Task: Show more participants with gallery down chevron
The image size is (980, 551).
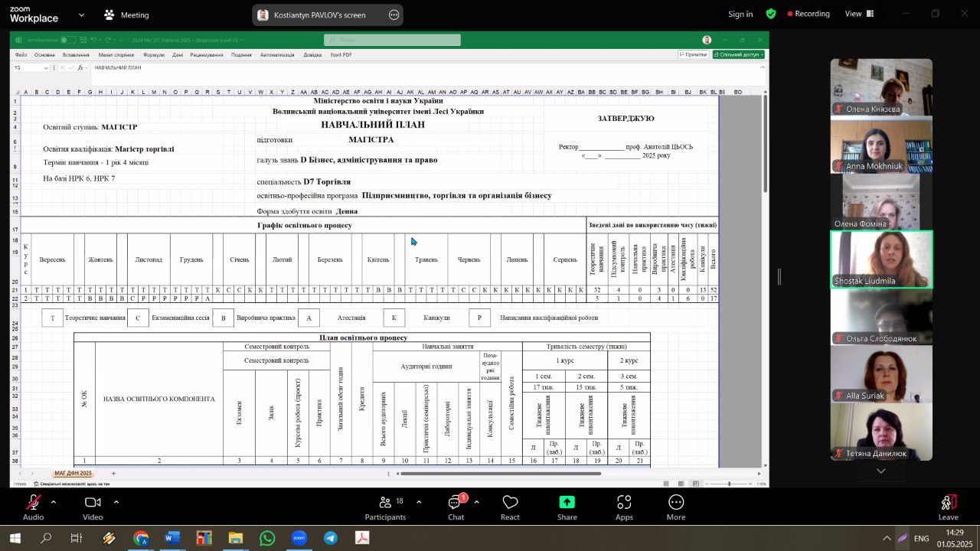Action: pyautogui.click(x=880, y=471)
